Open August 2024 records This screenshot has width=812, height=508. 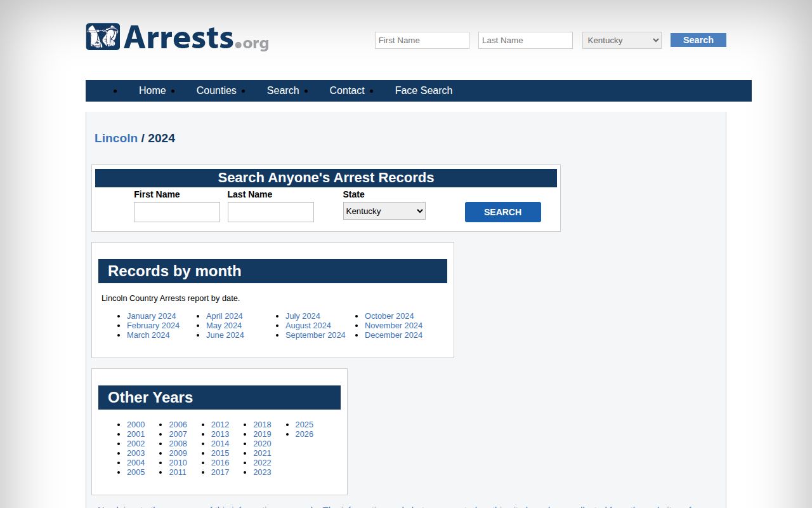coord(308,325)
